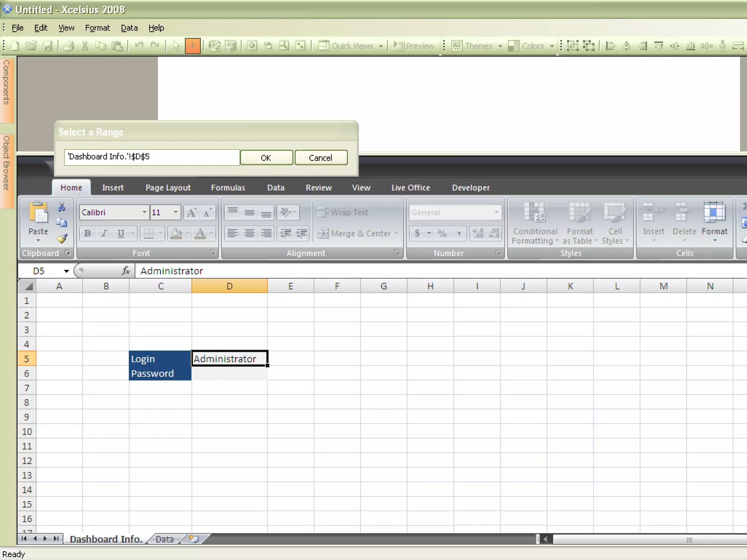Click the Percent Style icon

[x=442, y=233]
